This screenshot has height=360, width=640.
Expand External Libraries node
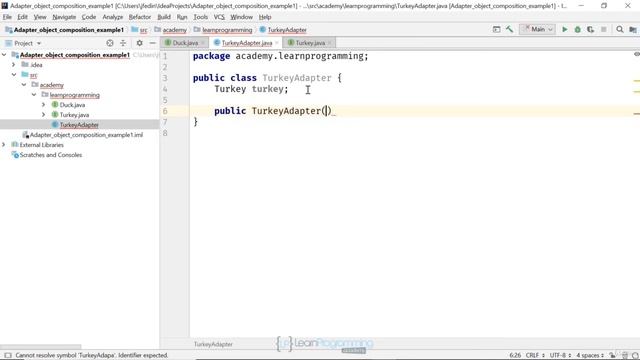click(x=4, y=145)
